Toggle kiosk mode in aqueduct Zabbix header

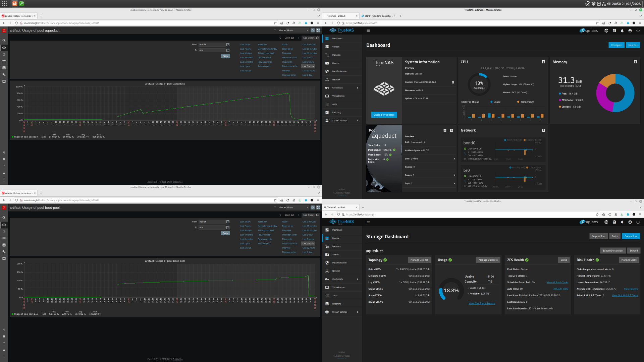click(x=318, y=31)
